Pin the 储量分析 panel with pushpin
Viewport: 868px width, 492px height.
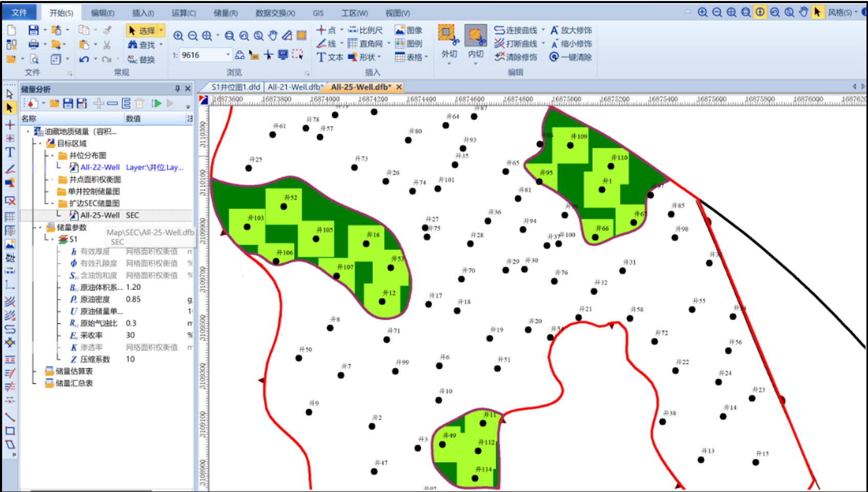178,88
